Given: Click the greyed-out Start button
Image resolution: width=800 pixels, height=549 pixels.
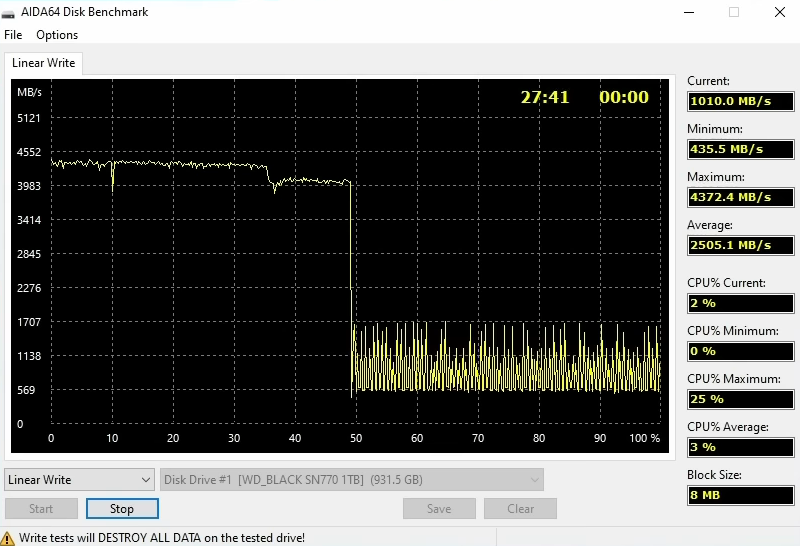Looking at the screenshot, I should tap(41, 509).
